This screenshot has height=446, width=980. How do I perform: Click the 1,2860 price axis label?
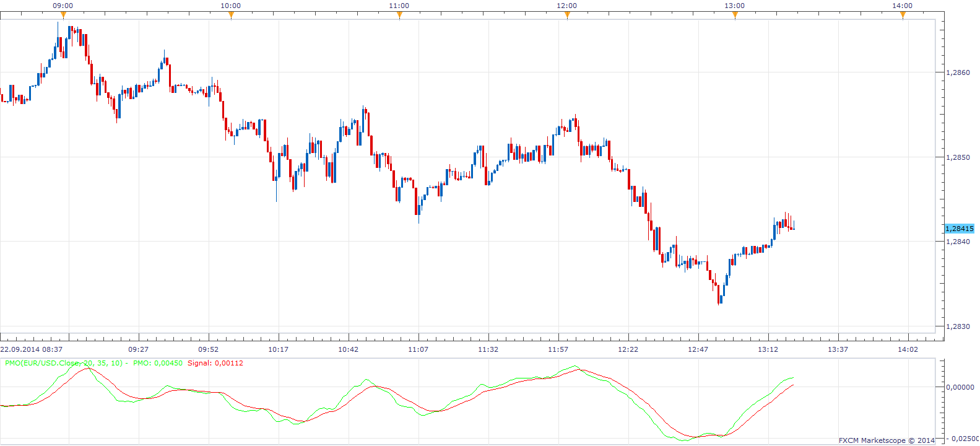point(958,72)
